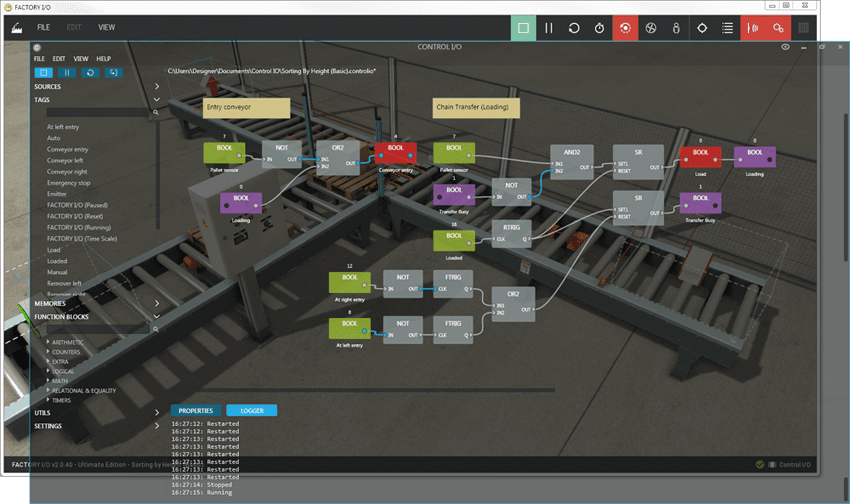
Task: Select the purple BOOL Transfer Busy output block
Action: point(700,203)
